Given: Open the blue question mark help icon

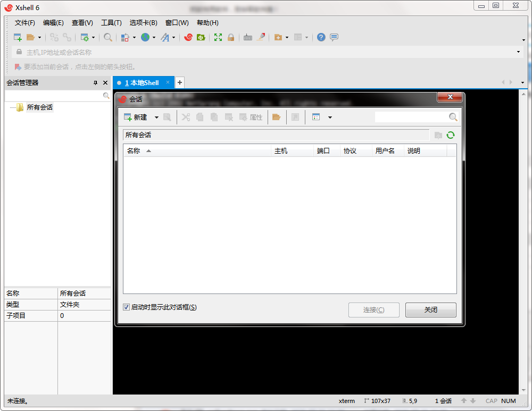Looking at the screenshot, I should (321, 37).
